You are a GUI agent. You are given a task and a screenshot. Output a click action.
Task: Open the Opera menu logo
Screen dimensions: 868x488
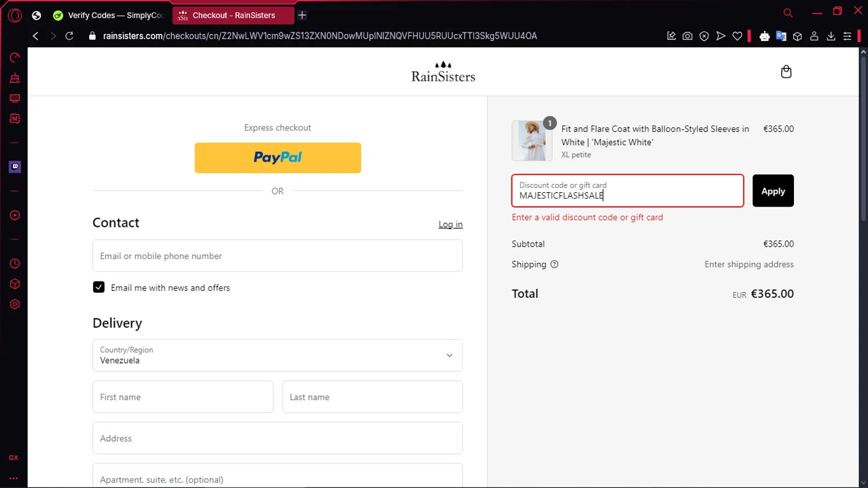click(15, 16)
